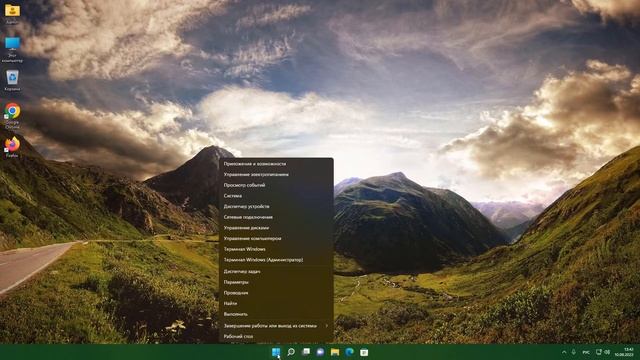Launch Microsoft Edge from taskbar
This screenshot has height=360, width=640.
349,352
